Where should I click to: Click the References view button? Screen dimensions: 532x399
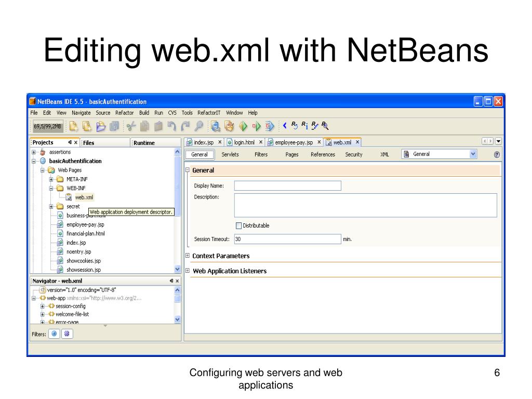click(323, 154)
